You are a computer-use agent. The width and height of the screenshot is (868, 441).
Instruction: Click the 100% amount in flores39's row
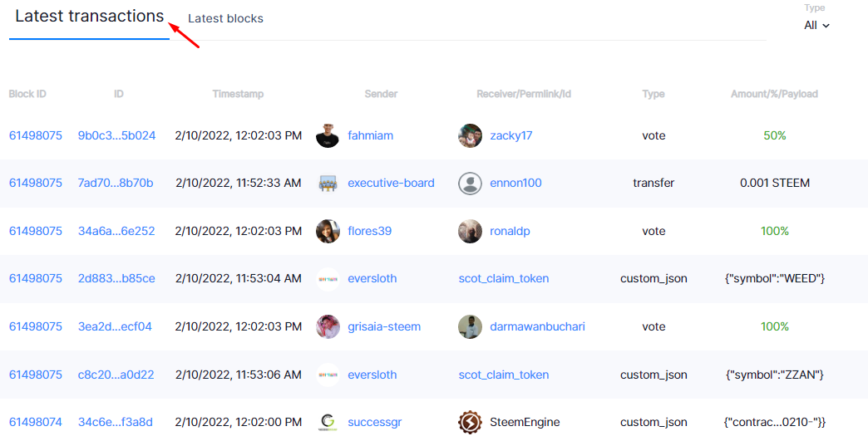click(774, 231)
